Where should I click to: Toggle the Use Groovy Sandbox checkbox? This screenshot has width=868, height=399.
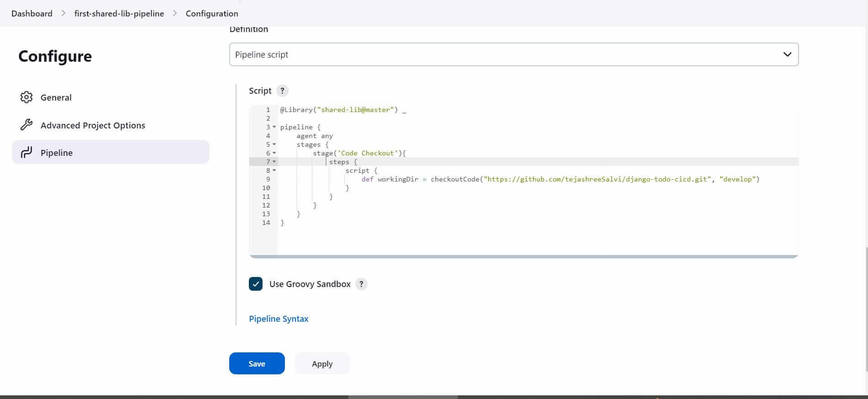coord(256,284)
